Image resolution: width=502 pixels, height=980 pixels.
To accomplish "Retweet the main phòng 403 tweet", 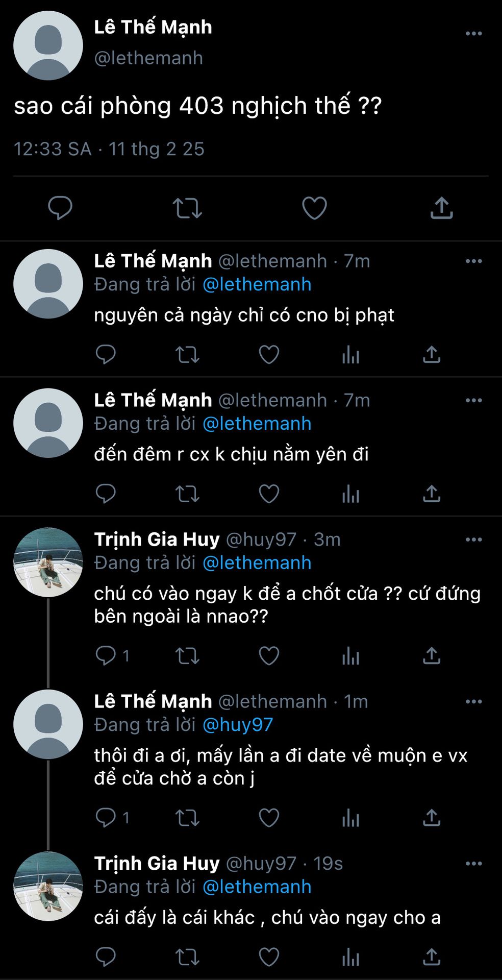I will pos(187,208).
